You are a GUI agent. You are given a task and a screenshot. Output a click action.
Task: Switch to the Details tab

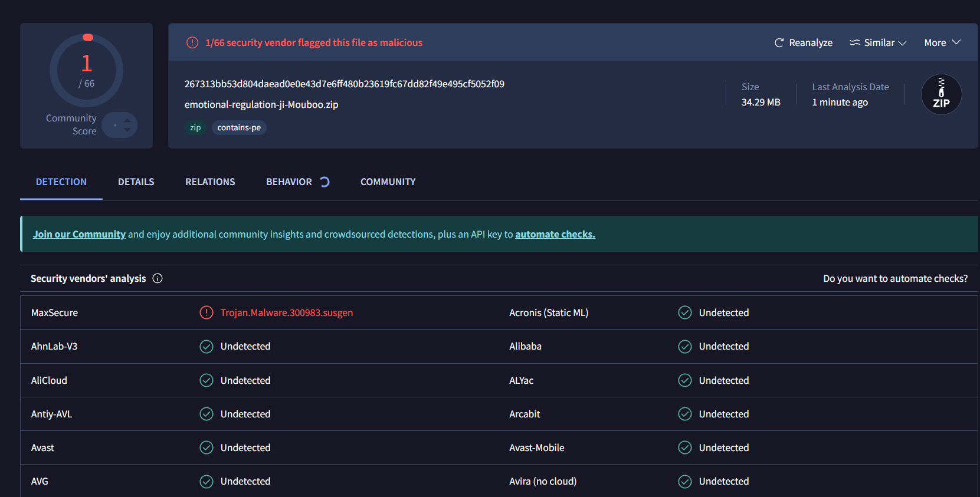click(136, 182)
